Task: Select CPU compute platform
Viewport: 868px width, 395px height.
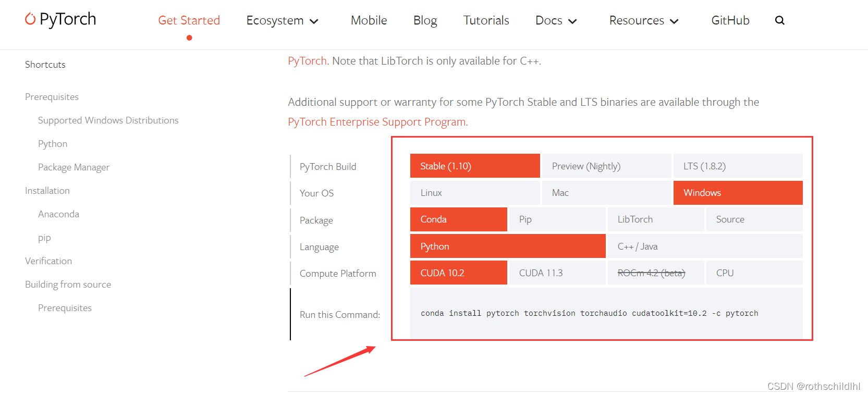Action: 754,273
